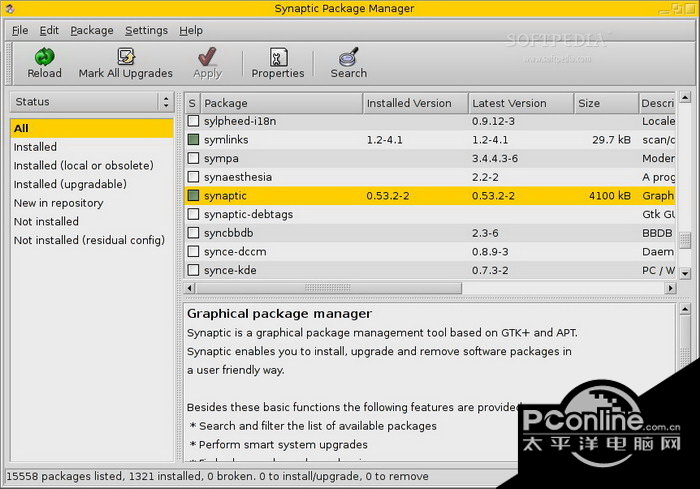Viewport: 700px width, 489px height.
Task: Click the description pane scrollbar thumb
Action: pyautogui.click(x=685, y=343)
